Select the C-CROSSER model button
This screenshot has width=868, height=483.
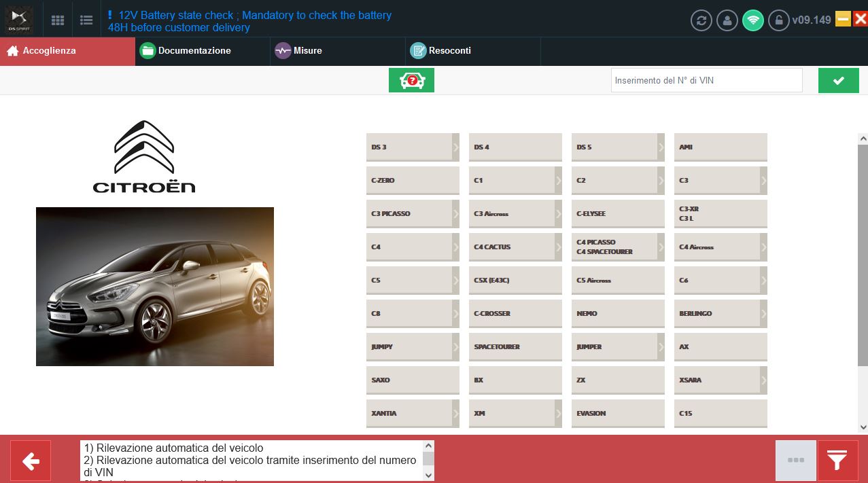(515, 314)
